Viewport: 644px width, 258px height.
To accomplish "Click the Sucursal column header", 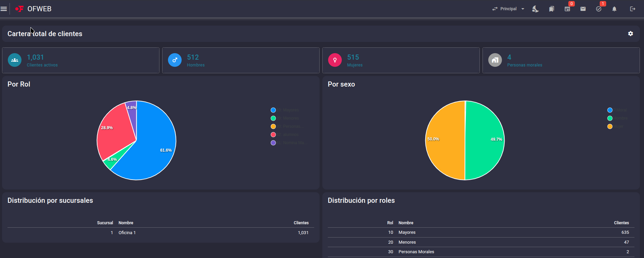I will pos(105,223).
